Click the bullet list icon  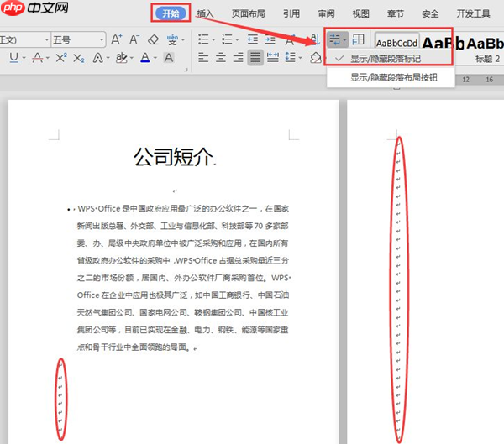pos(203,39)
